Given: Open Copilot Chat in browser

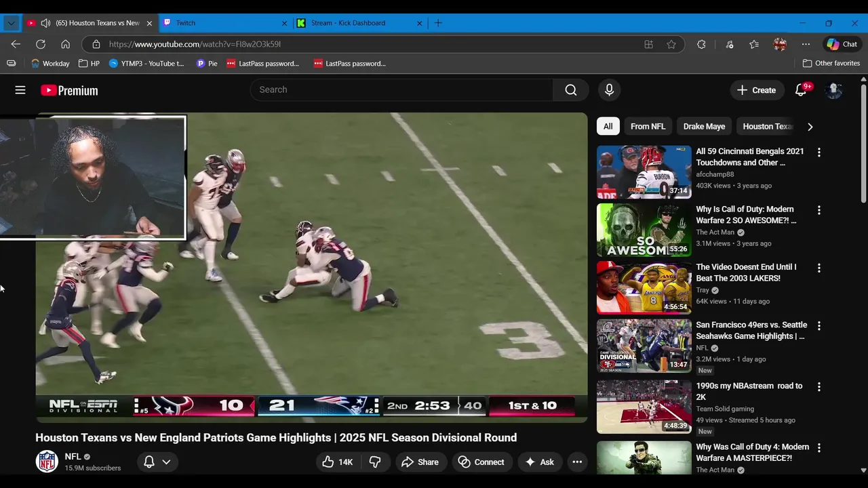Looking at the screenshot, I should (842, 44).
